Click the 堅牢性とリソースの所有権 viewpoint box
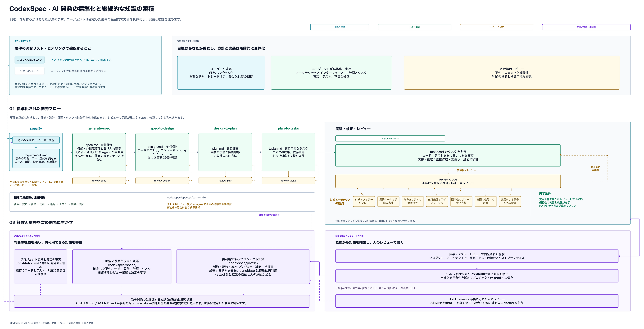The image size is (644, 329). point(461,201)
